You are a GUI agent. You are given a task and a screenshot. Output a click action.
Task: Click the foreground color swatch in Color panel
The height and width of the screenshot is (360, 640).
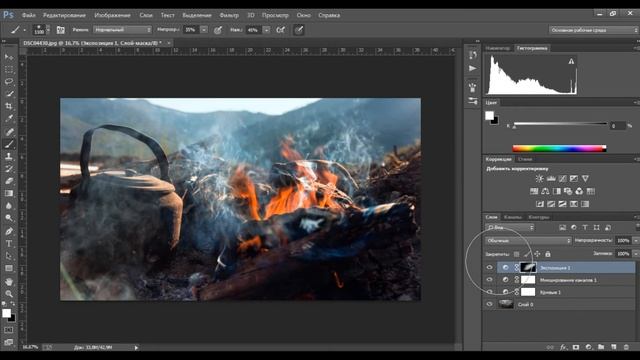tap(489, 116)
